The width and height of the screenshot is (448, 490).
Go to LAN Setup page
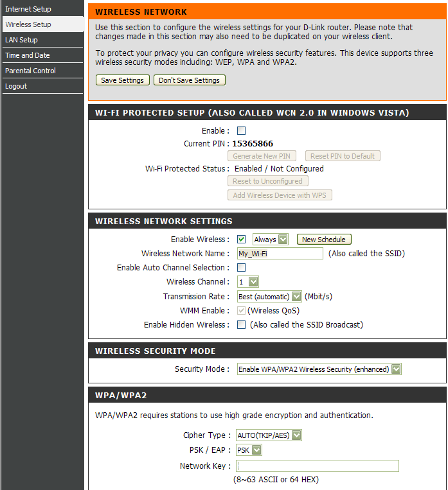(x=42, y=40)
